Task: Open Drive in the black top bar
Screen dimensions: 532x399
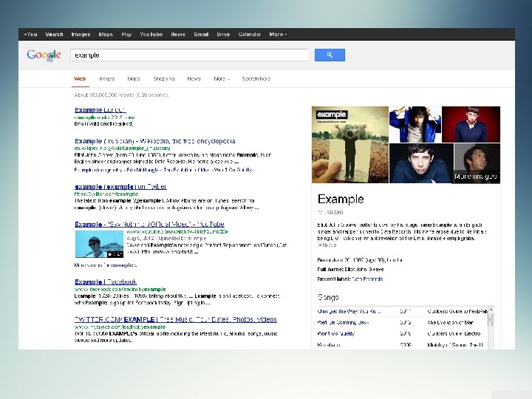Action: 223,34
